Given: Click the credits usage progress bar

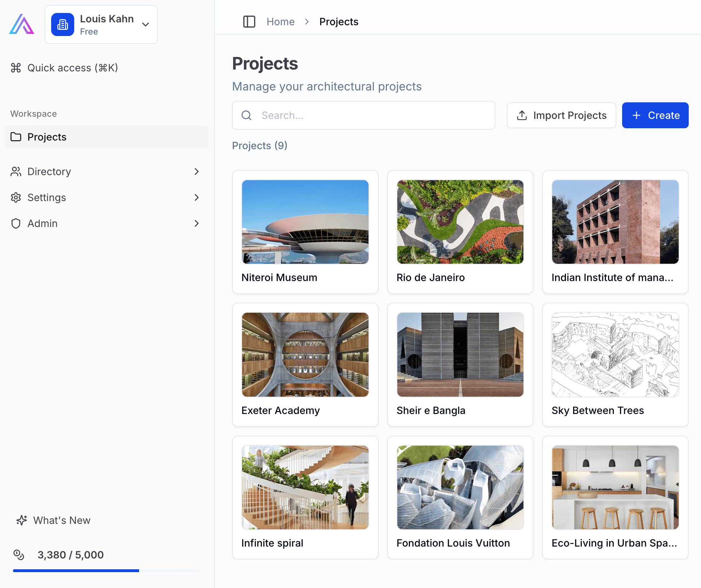Looking at the screenshot, I should (106, 571).
